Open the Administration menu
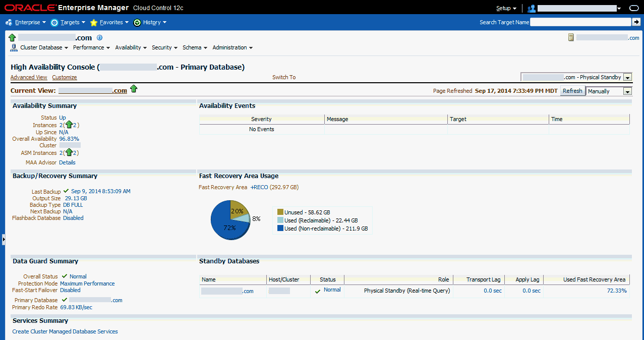Viewport: 644px width, 340px height. tap(232, 47)
